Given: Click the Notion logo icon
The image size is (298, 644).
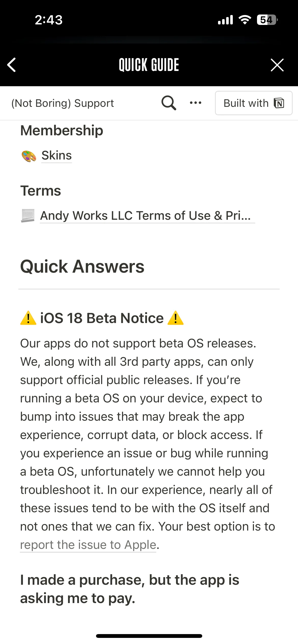Looking at the screenshot, I should point(279,103).
